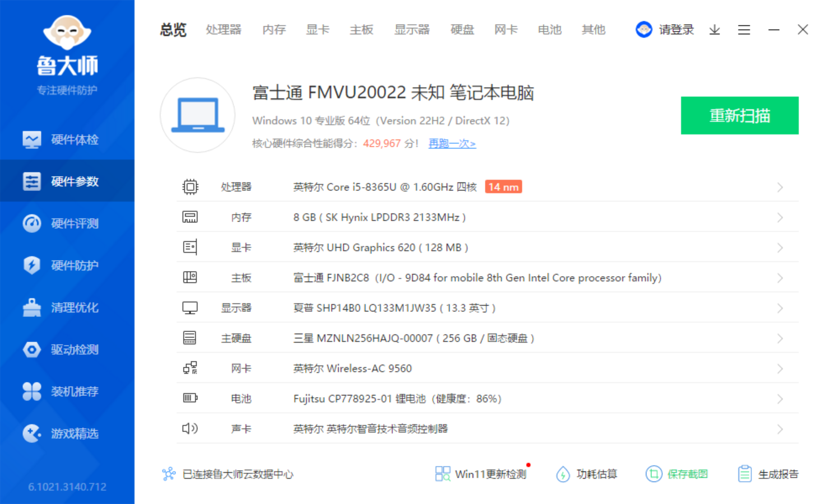Screen dimensions: 824x504
Task: Expand the 处理器 Core i5-8365U row chevron
Action: [780, 187]
